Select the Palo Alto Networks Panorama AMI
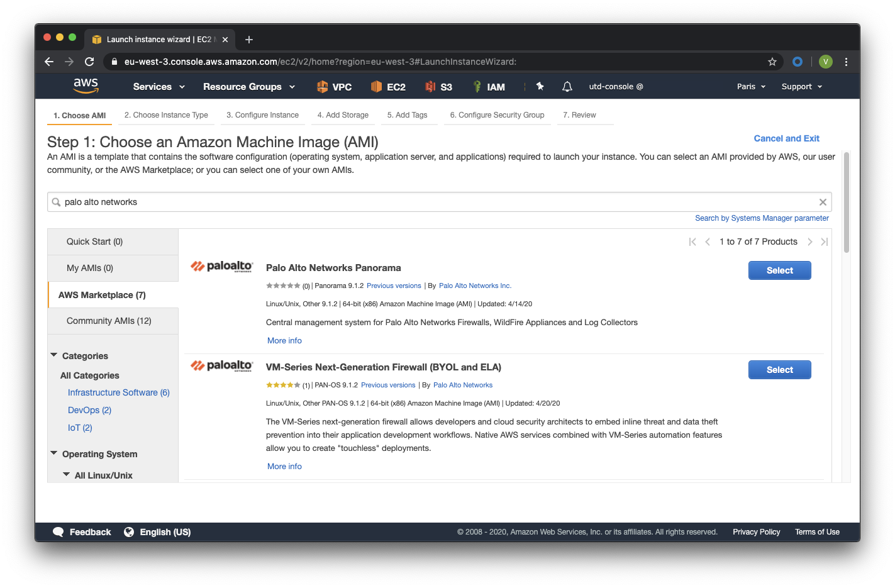This screenshot has width=895, height=588. coord(780,270)
